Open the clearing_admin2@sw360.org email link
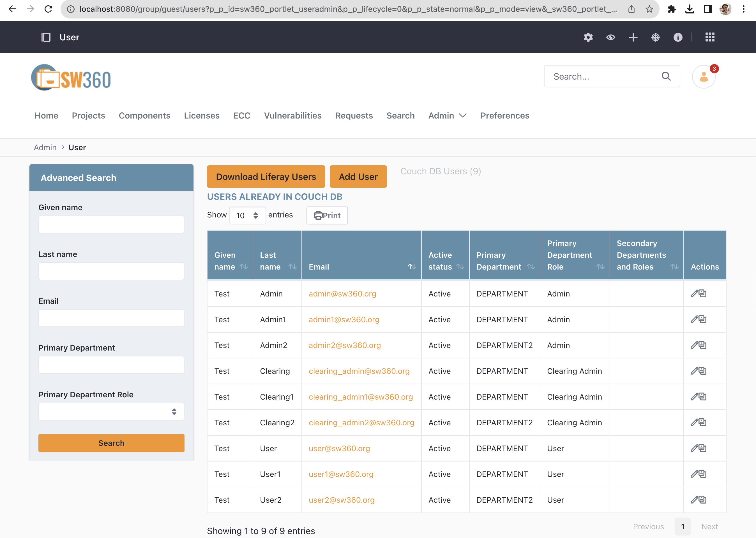Image resolution: width=756 pixels, height=538 pixels. click(x=361, y=422)
